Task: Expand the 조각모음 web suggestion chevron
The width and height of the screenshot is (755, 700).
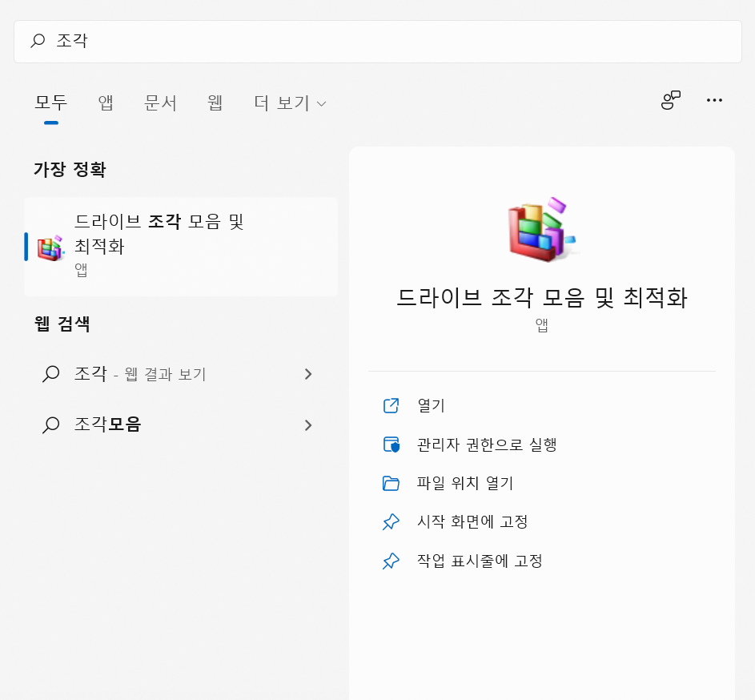Action: tap(307, 425)
